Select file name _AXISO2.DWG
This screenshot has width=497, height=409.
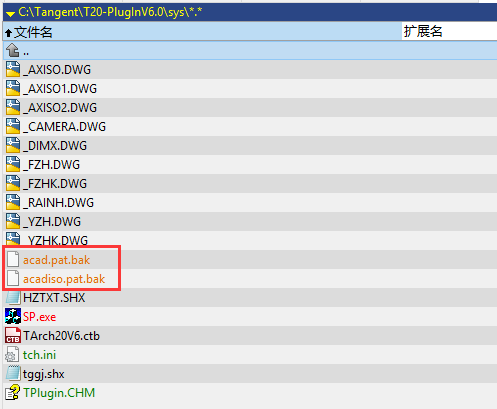click(x=60, y=108)
